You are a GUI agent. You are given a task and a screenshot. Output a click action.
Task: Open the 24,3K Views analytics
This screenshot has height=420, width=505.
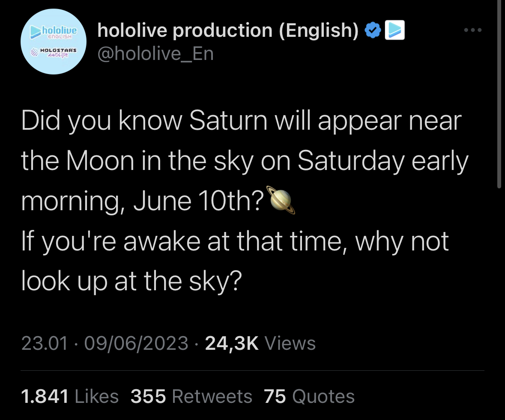[x=260, y=343]
